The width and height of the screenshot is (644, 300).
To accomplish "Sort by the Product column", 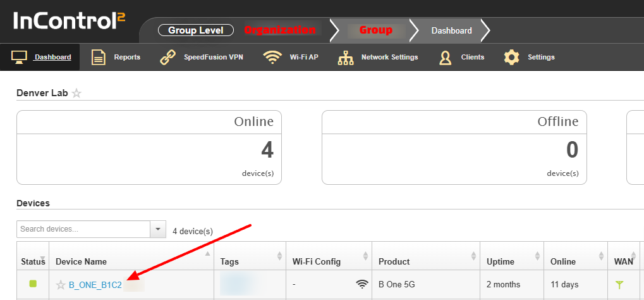I will click(x=426, y=256).
